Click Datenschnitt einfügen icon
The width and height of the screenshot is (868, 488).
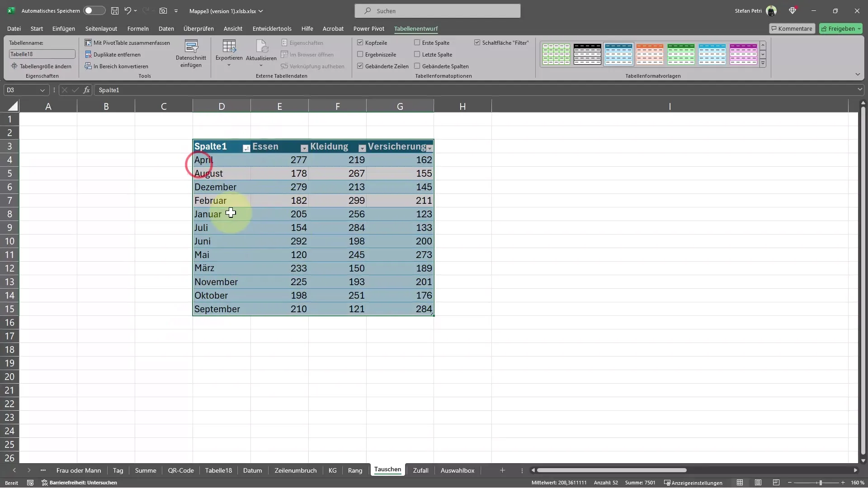[x=191, y=46]
